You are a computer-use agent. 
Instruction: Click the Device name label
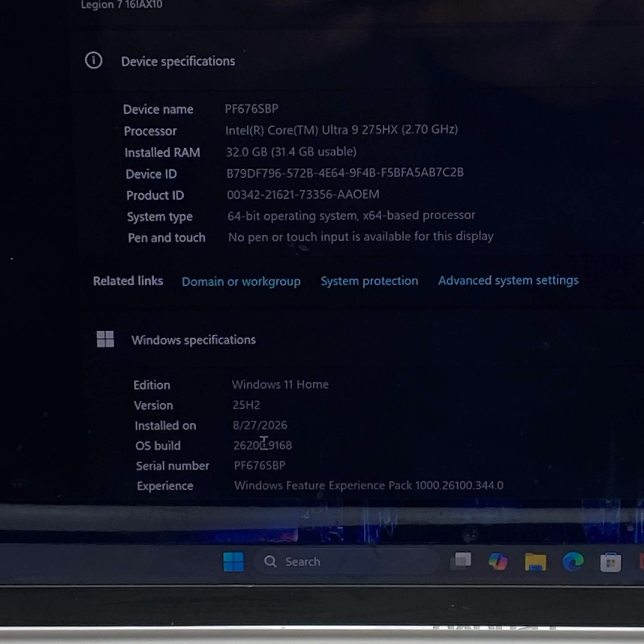158,109
